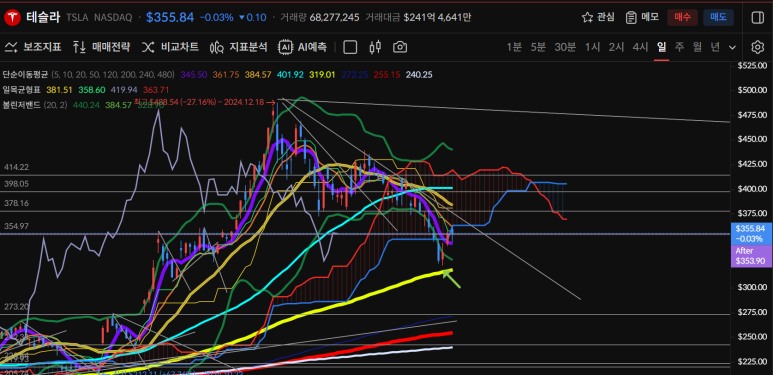The width and height of the screenshot is (773, 375).
Task: Switch to 1시 timeframe
Action: pyautogui.click(x=593, y=47)
